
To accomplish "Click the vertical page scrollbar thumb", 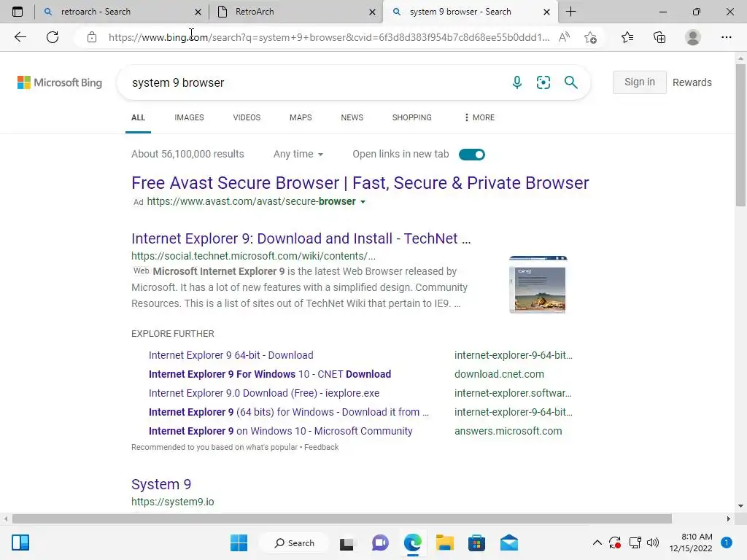I will click(740, 135).
